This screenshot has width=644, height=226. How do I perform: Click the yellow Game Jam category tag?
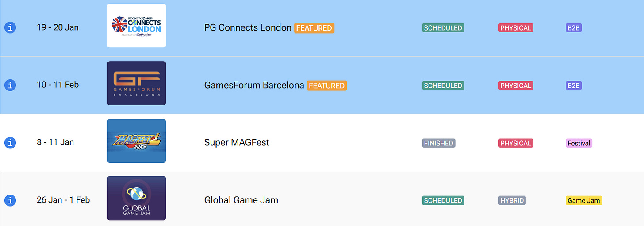(x=584, y=200)
